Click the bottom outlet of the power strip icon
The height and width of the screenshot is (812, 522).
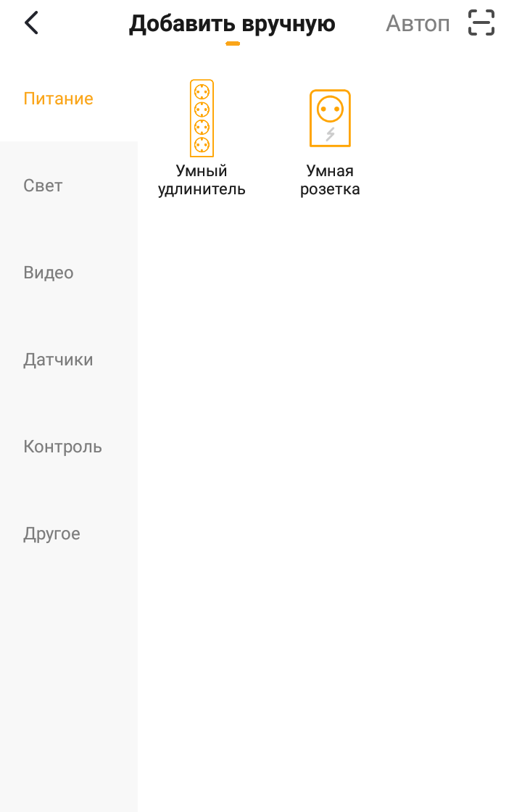[x=202, y=144]
